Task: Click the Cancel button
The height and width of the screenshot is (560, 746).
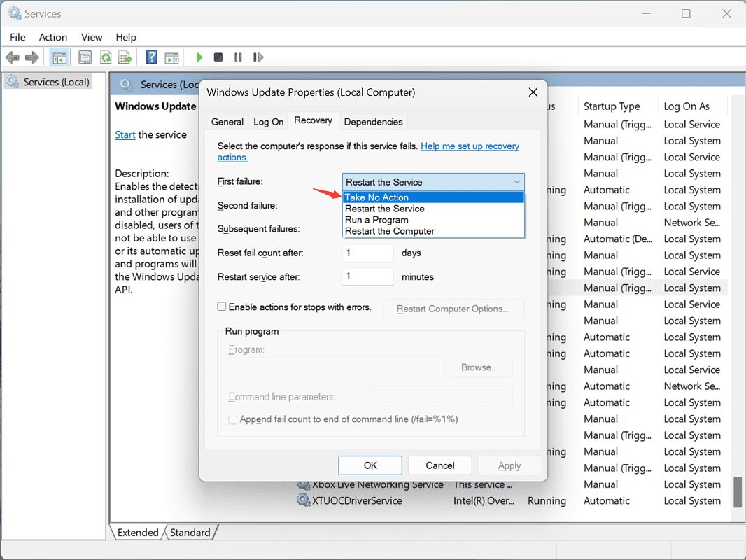Action: coord(439,465)
